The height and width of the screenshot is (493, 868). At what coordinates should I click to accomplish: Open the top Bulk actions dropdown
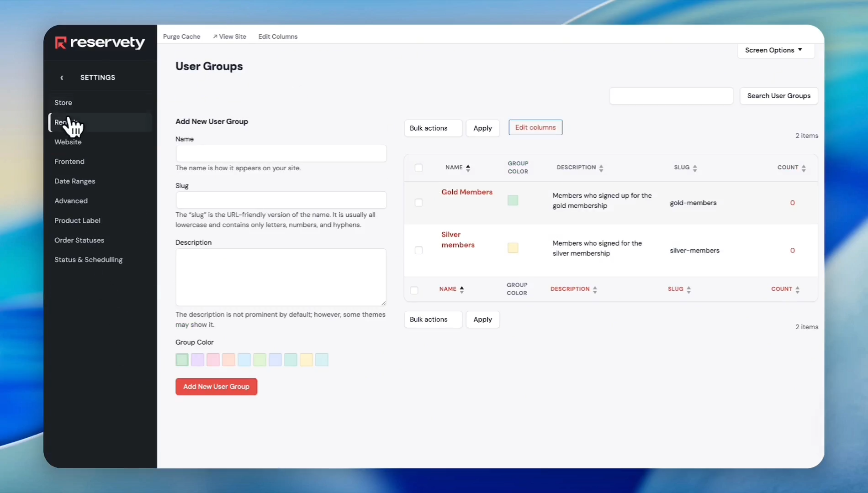433,128
